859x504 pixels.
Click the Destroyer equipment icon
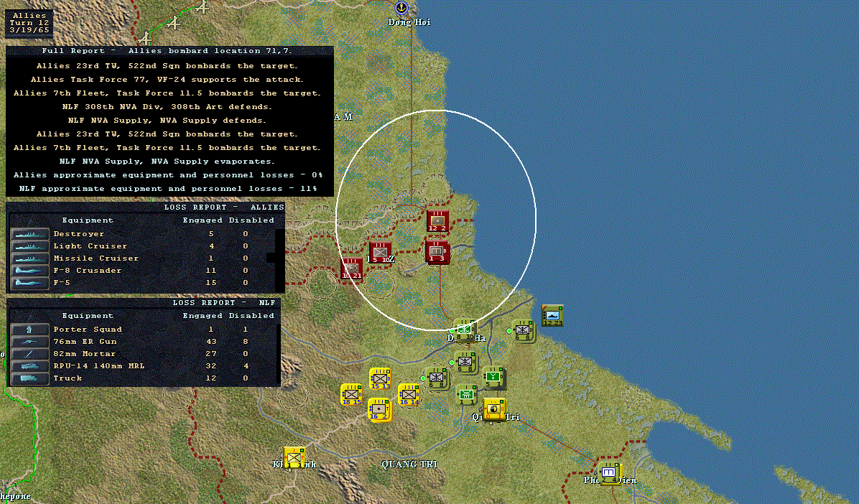coord(29,234)
